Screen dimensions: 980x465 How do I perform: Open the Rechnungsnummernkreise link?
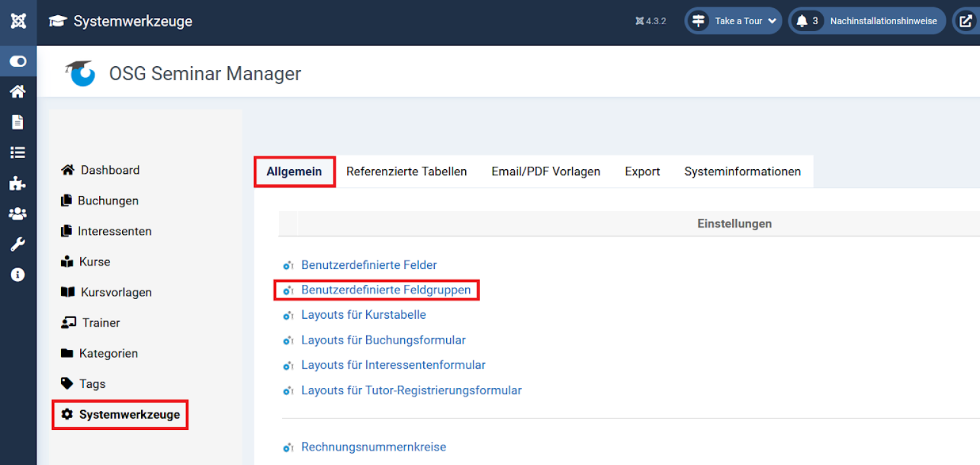[x=373, y=447]
